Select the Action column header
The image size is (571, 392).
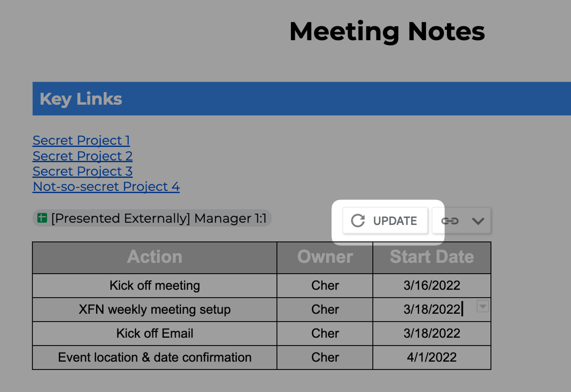click(x=154, y=258)
